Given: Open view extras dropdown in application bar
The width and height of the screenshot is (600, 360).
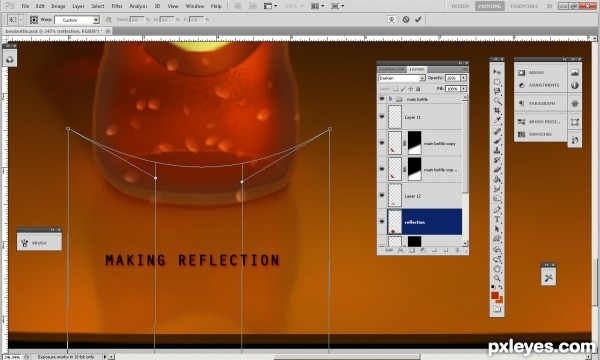Looking at the screenshot, I should [x=271, y=6].
